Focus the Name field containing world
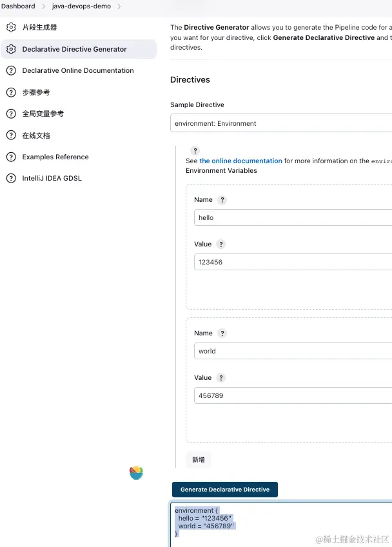392x547 pixels. [293, 351]
